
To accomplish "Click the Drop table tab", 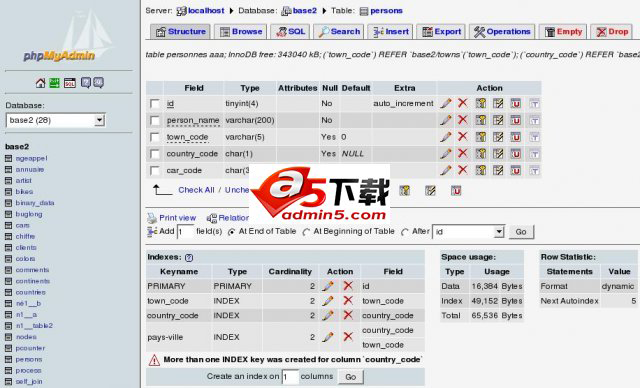I will coord(611,32).
